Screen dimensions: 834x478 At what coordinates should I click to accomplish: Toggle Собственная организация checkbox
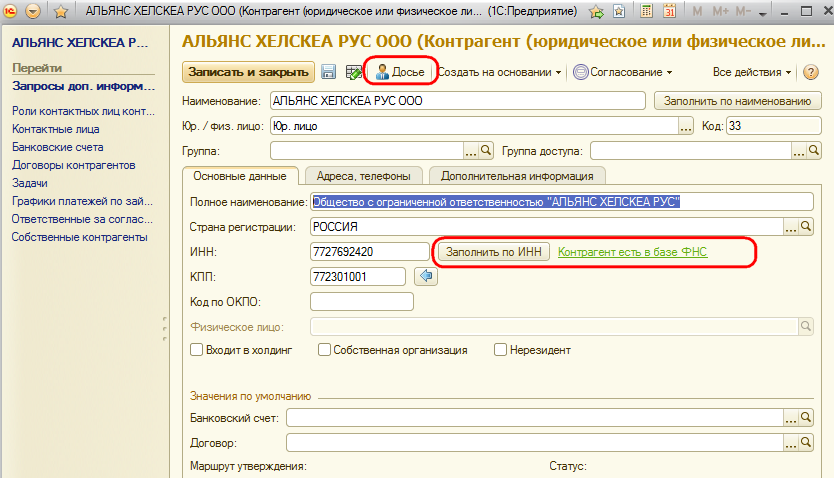[x=324, y=350]
